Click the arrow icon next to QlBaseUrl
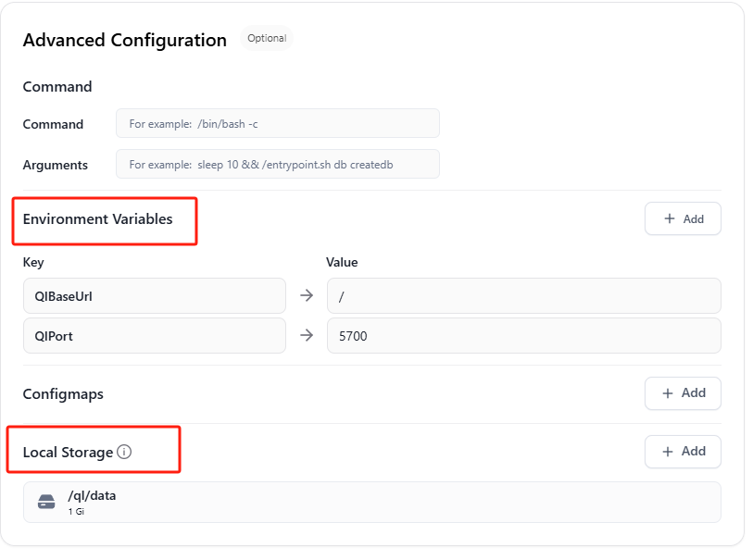Image resolution: width=753 pixels, height=560 pixels. [307, 296]
